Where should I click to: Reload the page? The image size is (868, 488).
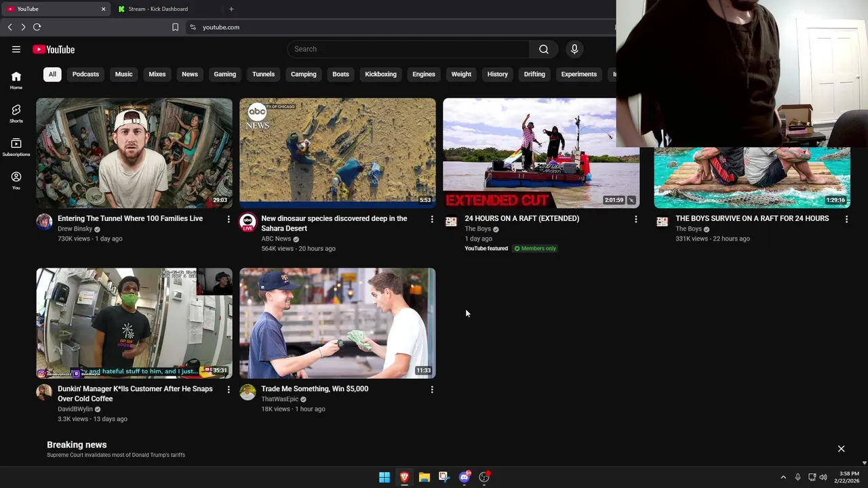(37, 27)
